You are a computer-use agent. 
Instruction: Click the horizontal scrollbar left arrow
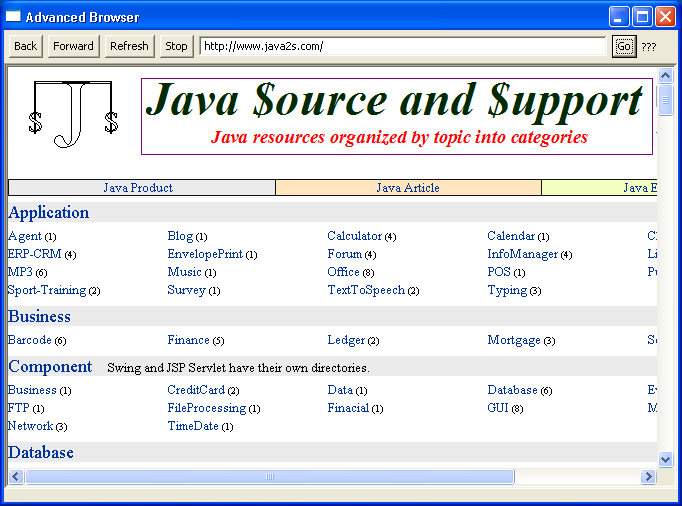coord(16,477)
